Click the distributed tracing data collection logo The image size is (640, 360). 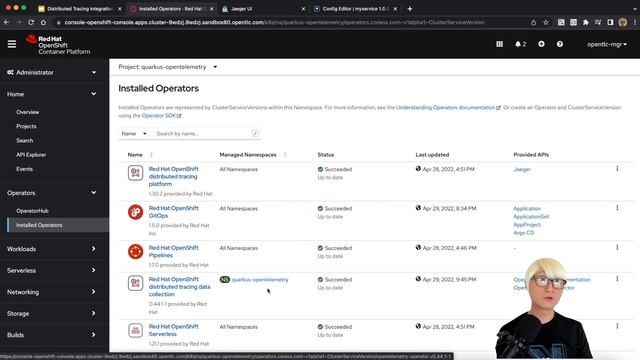[135, 283]
